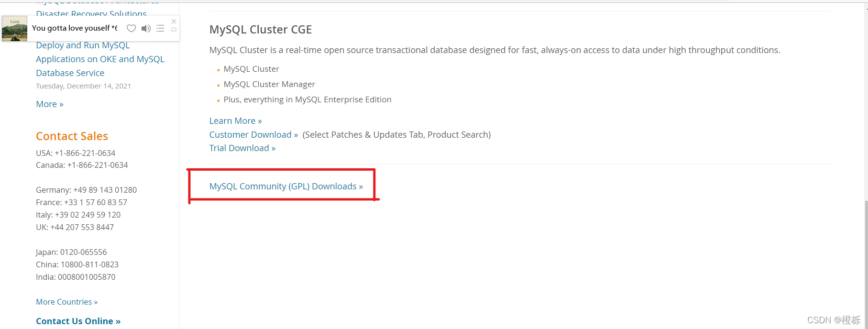
Task: Click the Japan phone number text
Action: pyautogui.click(x=71, y=252)
